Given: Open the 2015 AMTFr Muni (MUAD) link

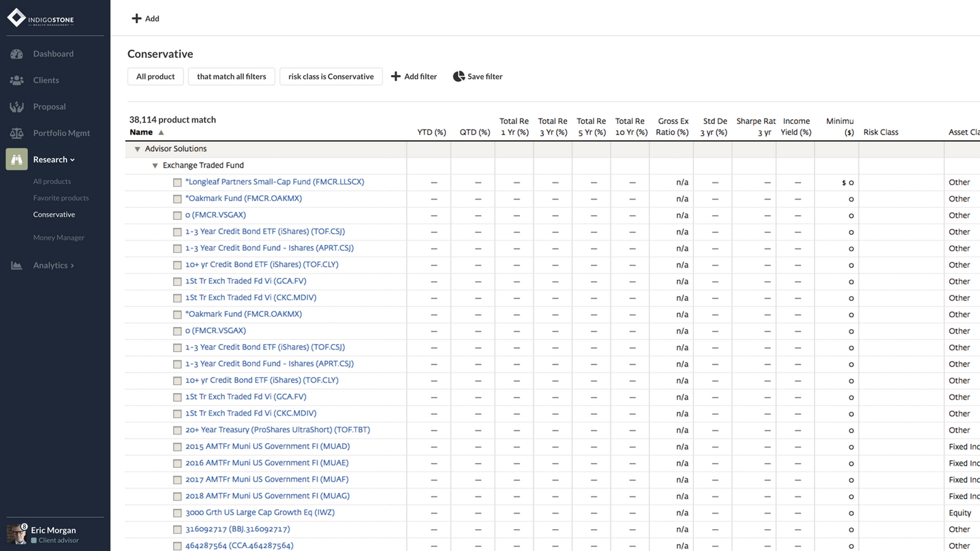Looking at the screenshot, I should (267, 447).
